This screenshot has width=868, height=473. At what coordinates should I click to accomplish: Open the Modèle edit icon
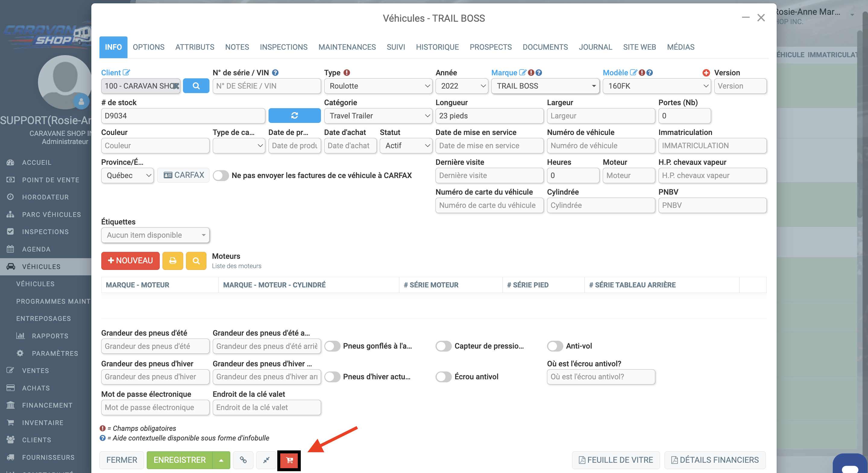click(x=634, y=72)
